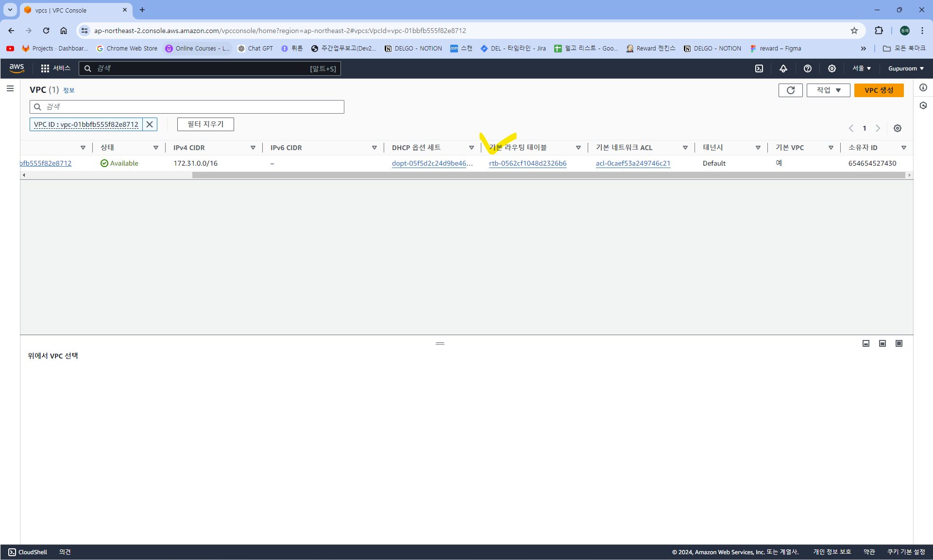Viewport: 933px width, 560px height.
Task: Expand the 작업 actions dropdown
Action: tap(828, 90)
